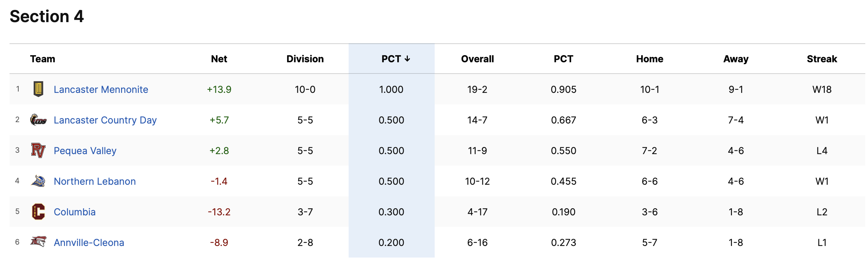Sort standings by the Net column
The width and height of the screenshot is (868, 264).
[219, 59]
